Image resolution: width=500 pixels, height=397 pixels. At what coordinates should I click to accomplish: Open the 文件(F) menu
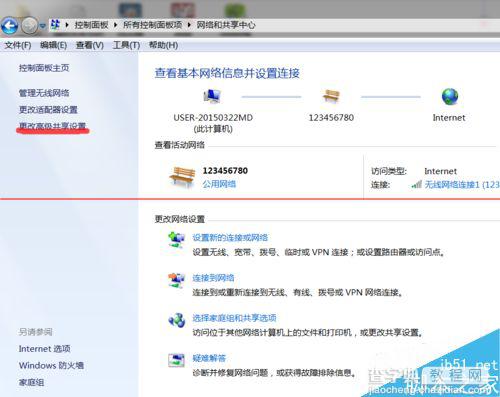18,45
